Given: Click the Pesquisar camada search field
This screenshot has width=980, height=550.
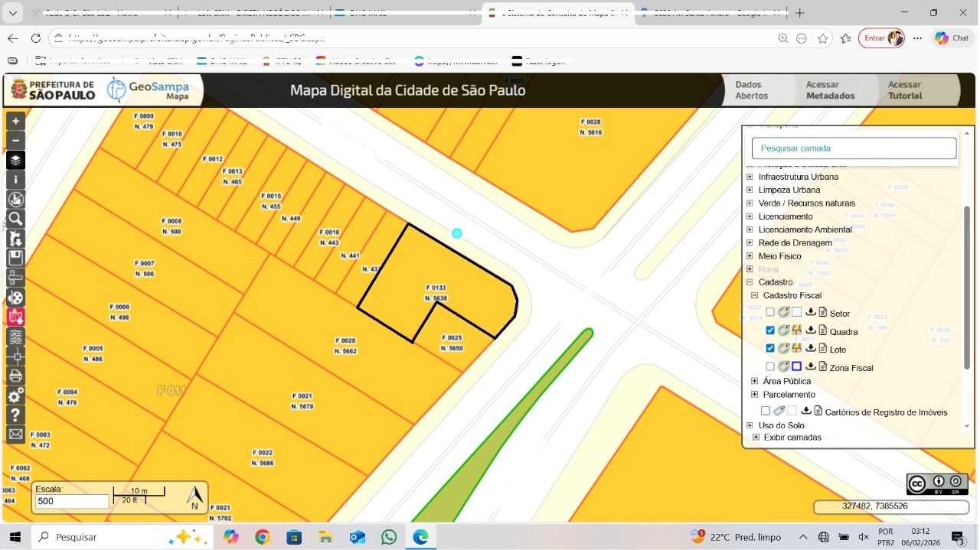Looking at the screenshot, I should (854, 148).
